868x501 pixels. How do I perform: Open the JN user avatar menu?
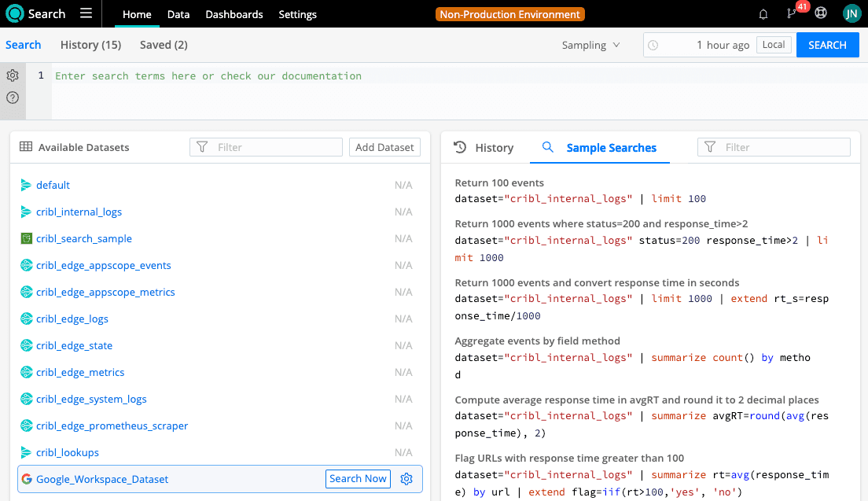pos(851,14)
